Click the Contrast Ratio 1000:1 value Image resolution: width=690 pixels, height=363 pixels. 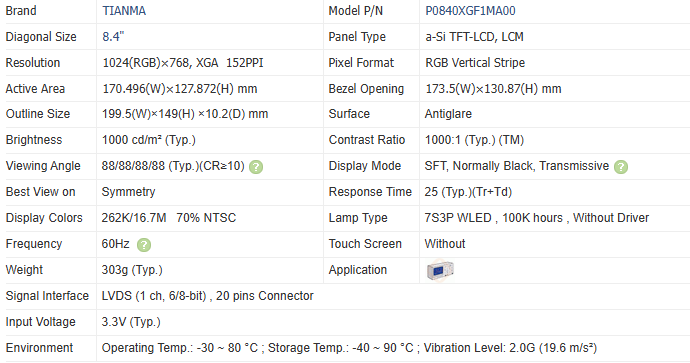pyautogui.click(x=474, y=140)
